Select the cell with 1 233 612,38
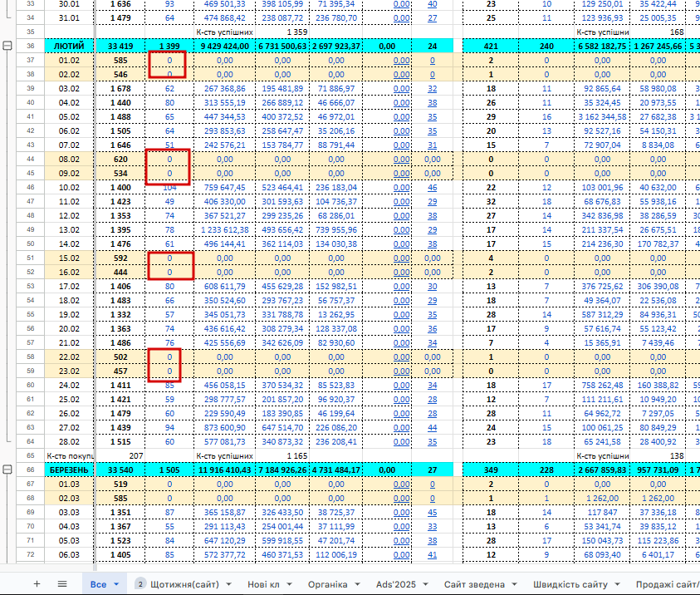 (224, 230)
